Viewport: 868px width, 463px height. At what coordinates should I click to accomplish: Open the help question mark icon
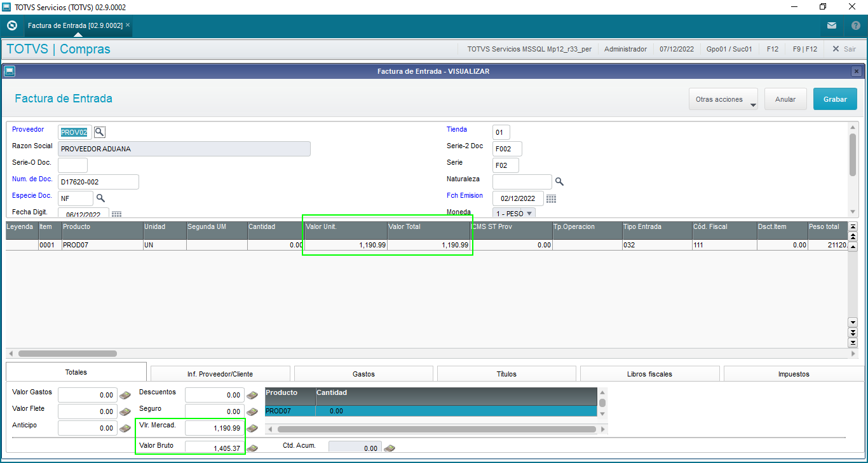coord(855,26)
